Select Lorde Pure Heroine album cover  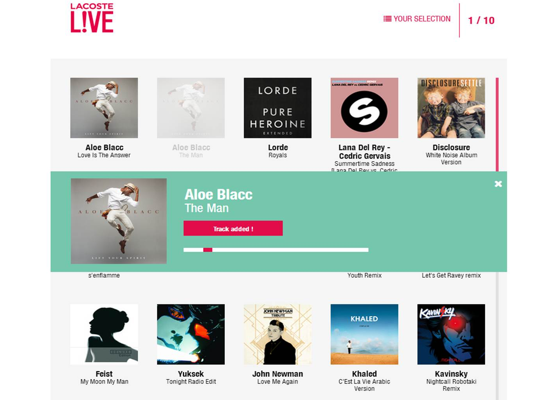(x=277, y=108)
